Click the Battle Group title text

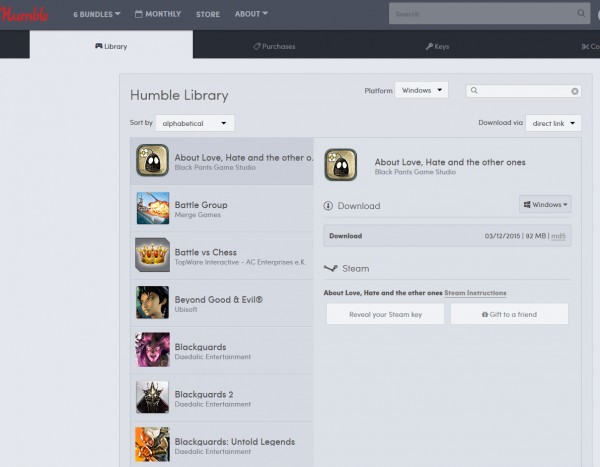[x=201, y=205]
